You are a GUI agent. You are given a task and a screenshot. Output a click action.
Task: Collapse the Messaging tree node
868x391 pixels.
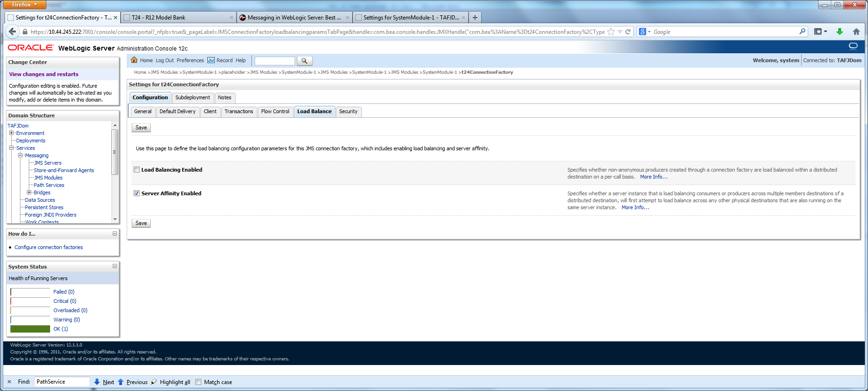[x=20, y=155]
